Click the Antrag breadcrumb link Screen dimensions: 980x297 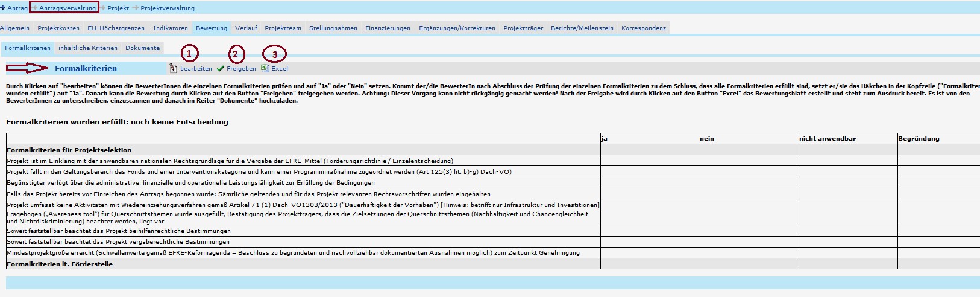point(17,8)
